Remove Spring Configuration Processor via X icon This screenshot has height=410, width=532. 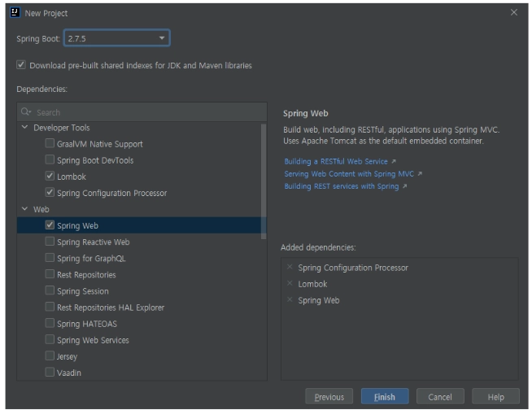[x=290, y=267]
